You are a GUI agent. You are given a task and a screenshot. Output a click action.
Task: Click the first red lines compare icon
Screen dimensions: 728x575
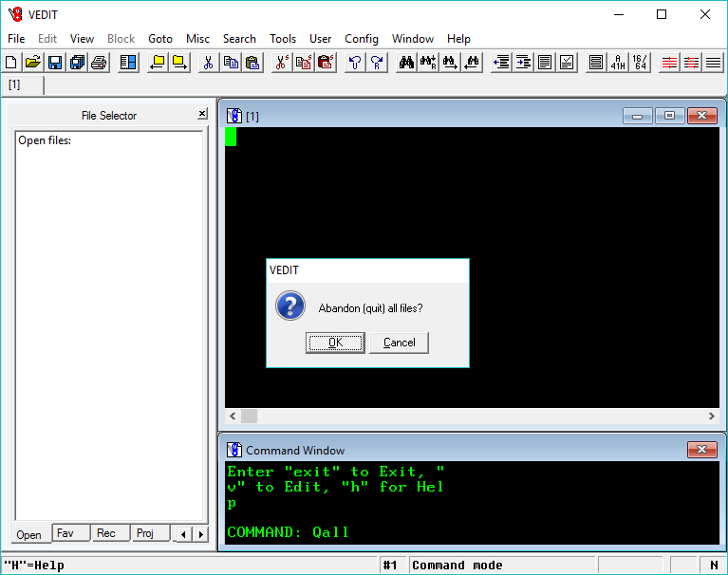click(x=669, y=63)
